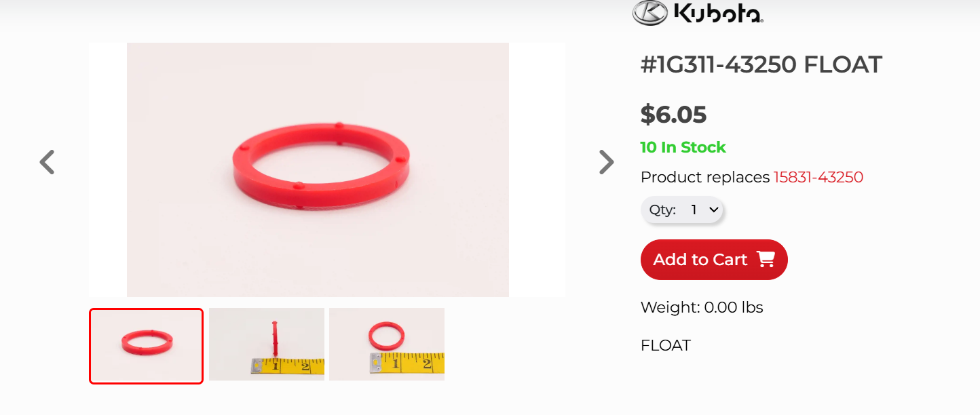Select the top-view ring with tape thumbnail

click(x=387, y=344)
